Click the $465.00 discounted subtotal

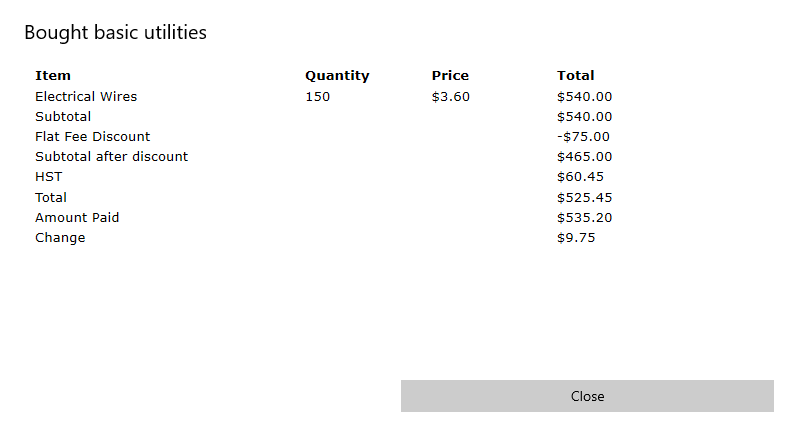(x=584, y=156)
